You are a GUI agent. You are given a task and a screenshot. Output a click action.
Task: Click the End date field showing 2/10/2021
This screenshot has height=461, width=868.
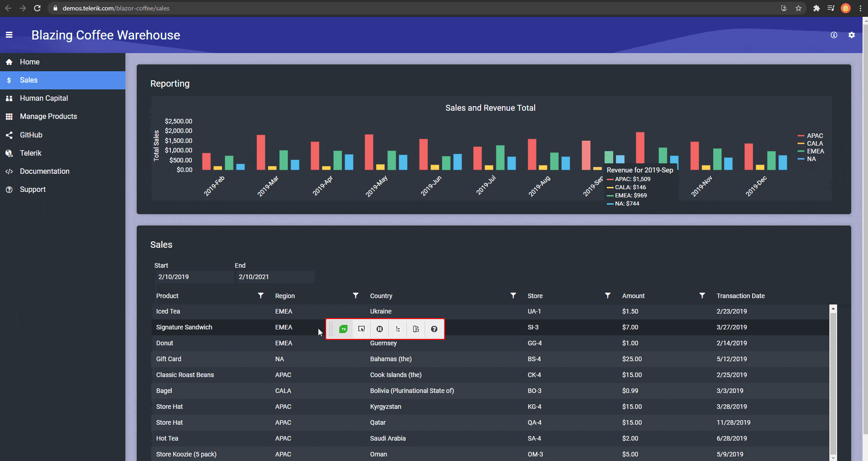pyautogui.click(x=275, y=277)
